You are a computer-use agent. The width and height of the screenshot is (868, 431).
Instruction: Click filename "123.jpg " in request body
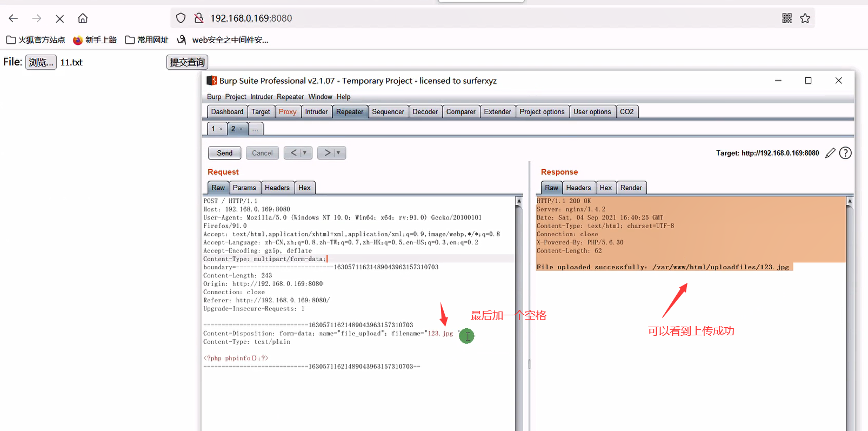pyautogui.click(x=442, y=334)
